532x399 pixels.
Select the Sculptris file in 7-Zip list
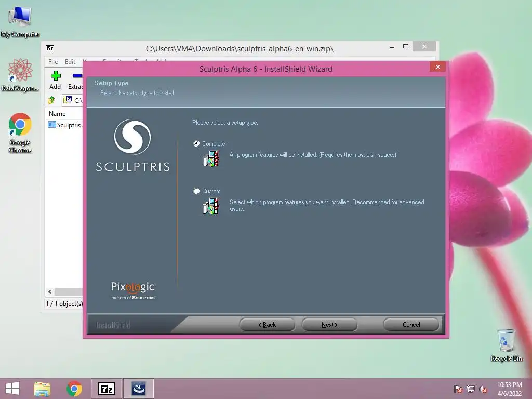pyautogui.click(x=64, y=125)
